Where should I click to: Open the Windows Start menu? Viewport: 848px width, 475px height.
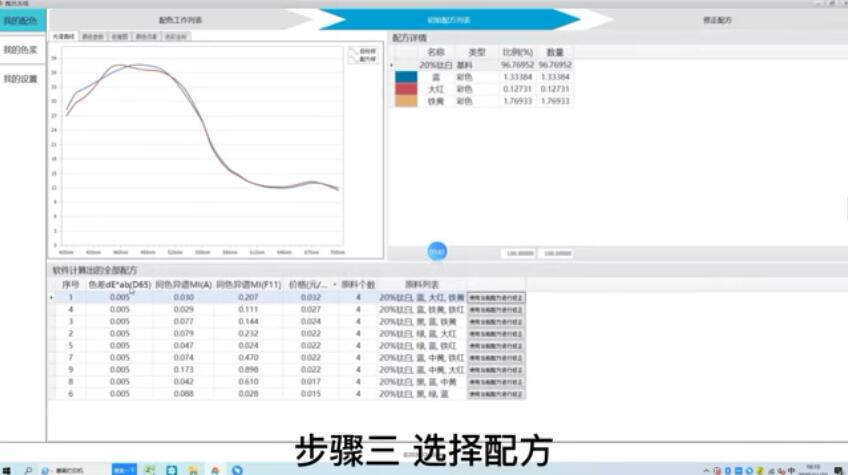coord(6,470)
